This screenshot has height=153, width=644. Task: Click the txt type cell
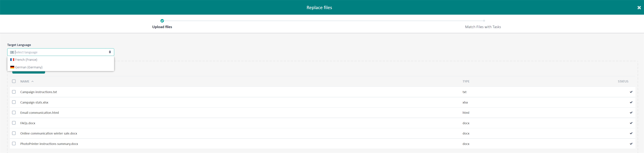(465, 92)
